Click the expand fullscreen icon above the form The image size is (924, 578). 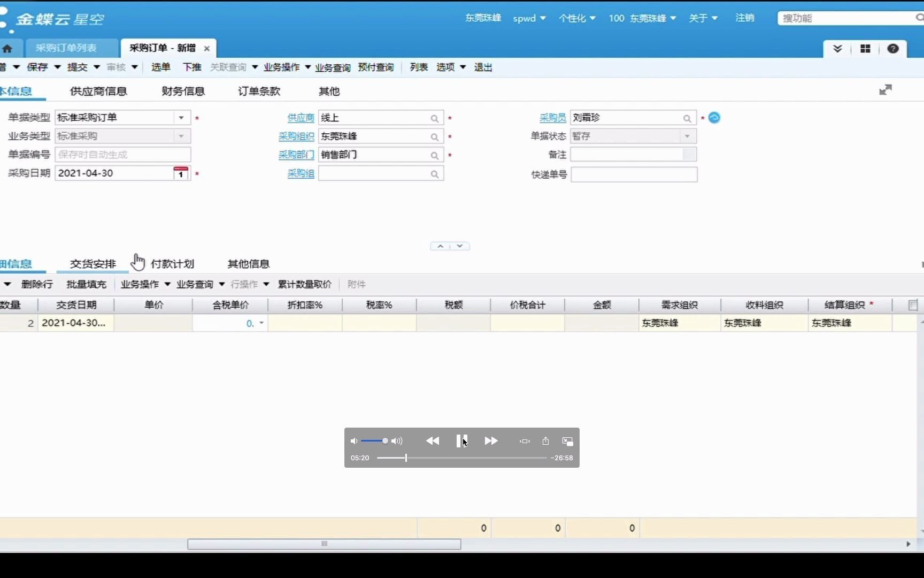(x=885, y=89)
